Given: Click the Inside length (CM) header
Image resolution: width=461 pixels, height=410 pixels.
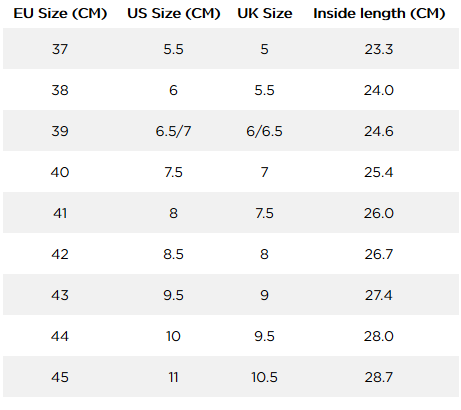Looking at the screenshot, I should 379,13.
